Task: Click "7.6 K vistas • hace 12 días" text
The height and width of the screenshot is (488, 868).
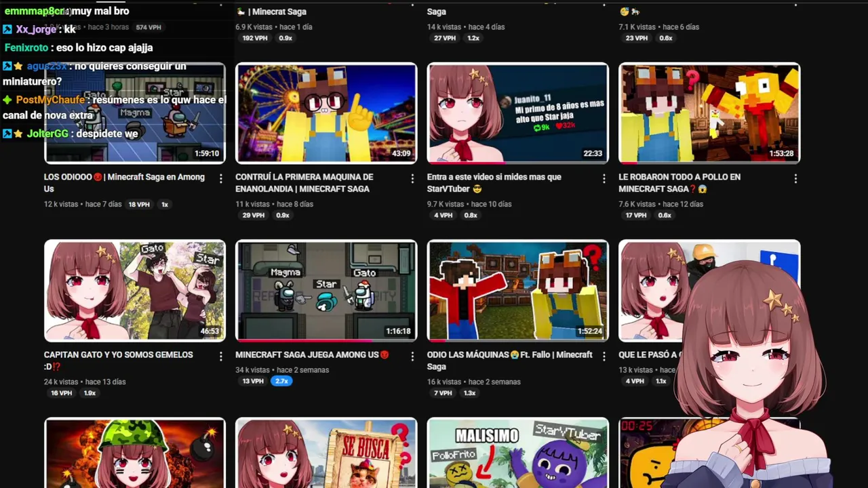Action: pos(661,204)
